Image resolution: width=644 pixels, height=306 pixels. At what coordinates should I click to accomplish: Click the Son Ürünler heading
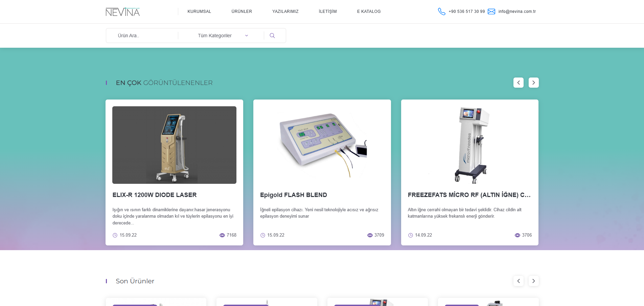(x=135, y=281)
